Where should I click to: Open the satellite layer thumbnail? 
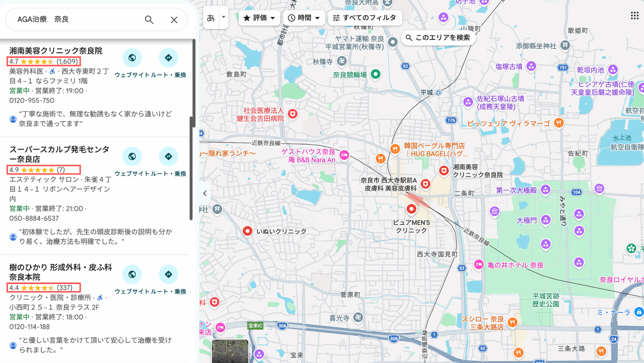(230, 351)
